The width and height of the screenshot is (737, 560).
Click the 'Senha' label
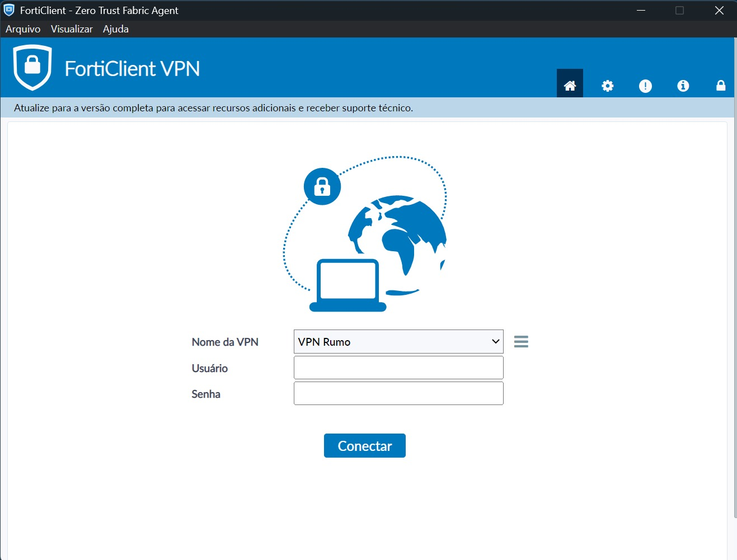coord(206,394)
